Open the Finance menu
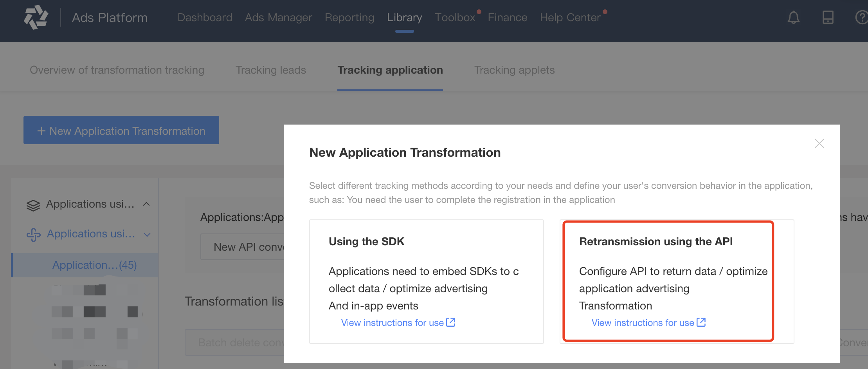Screen dimensions: 868x369 507,17
